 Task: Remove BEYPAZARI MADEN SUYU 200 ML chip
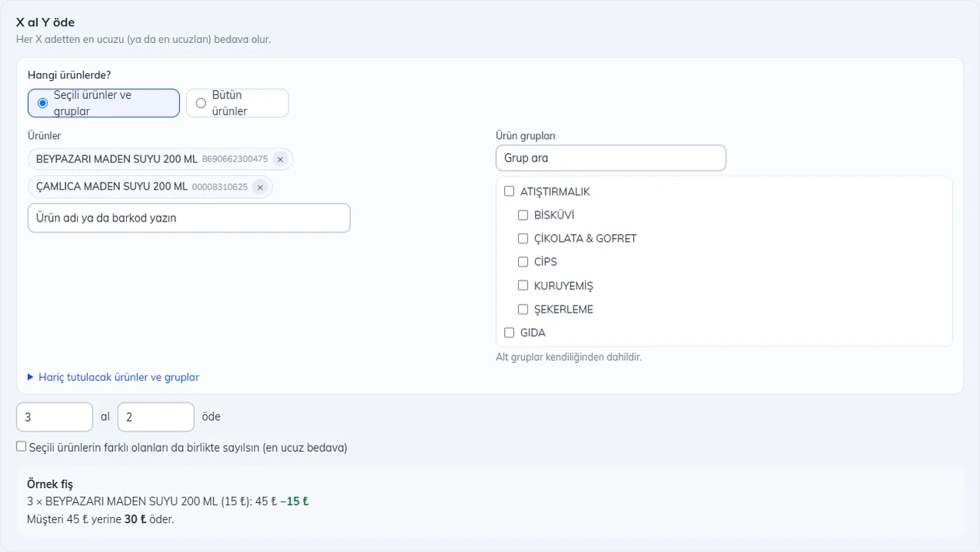point(280,159)
